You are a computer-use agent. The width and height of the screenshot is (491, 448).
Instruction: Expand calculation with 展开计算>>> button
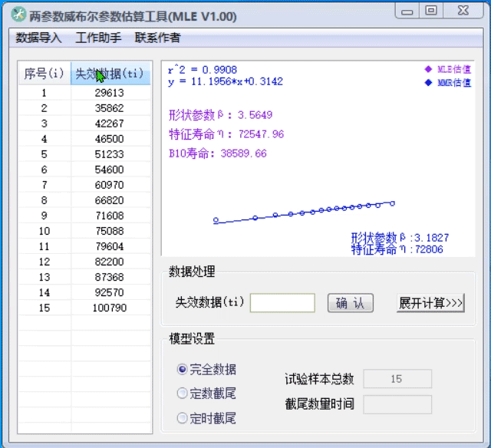(x=430, y=303)
